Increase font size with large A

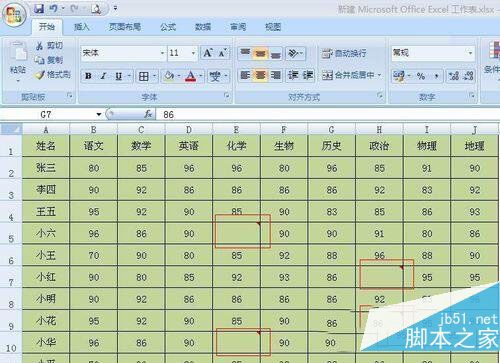click(x=208, y=53)
